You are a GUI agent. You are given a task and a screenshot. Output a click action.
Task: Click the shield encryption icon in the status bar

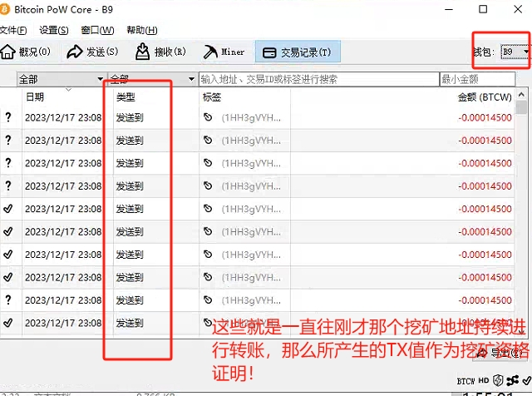[498, 380]
